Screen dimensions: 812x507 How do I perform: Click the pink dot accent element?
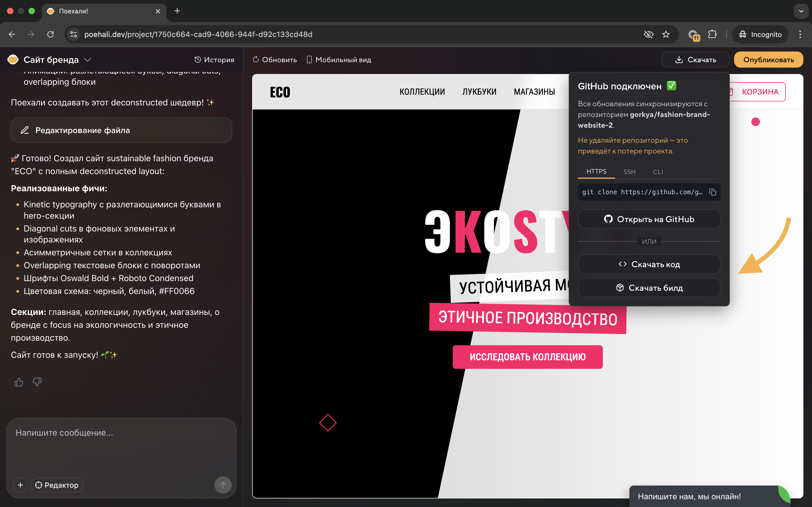pyautogui.click(x=756, y=122)
